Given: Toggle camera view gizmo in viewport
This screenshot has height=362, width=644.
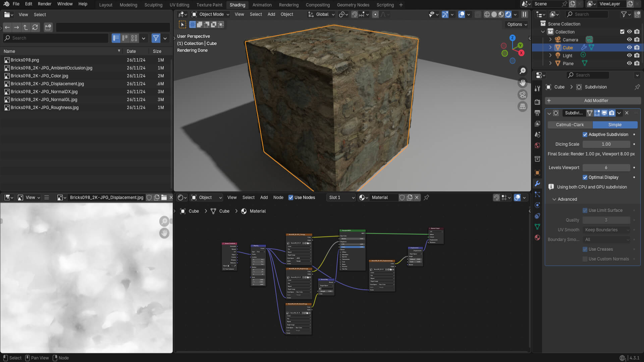Looking at the screenshot, I should tap(523, 95).
